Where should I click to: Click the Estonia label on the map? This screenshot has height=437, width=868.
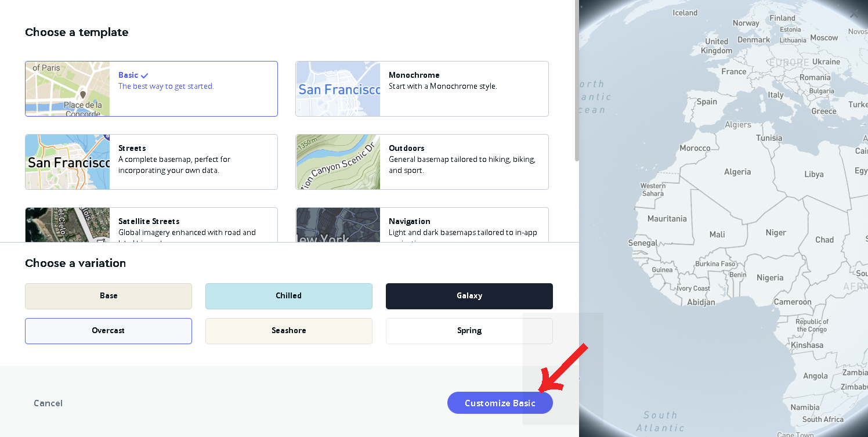(x=790, y=30)
